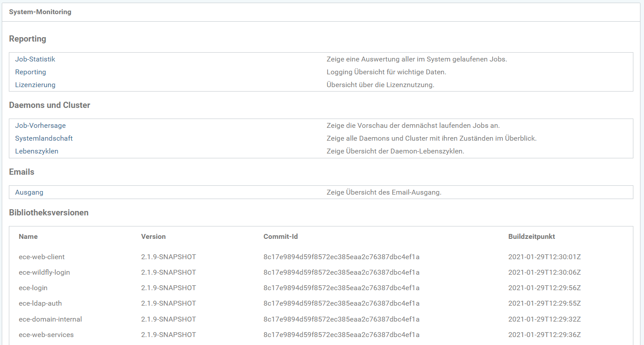Screen dimensions: 644x345
Task: Open the Reporting link below Job-Statistik
Action: [31, 72]
